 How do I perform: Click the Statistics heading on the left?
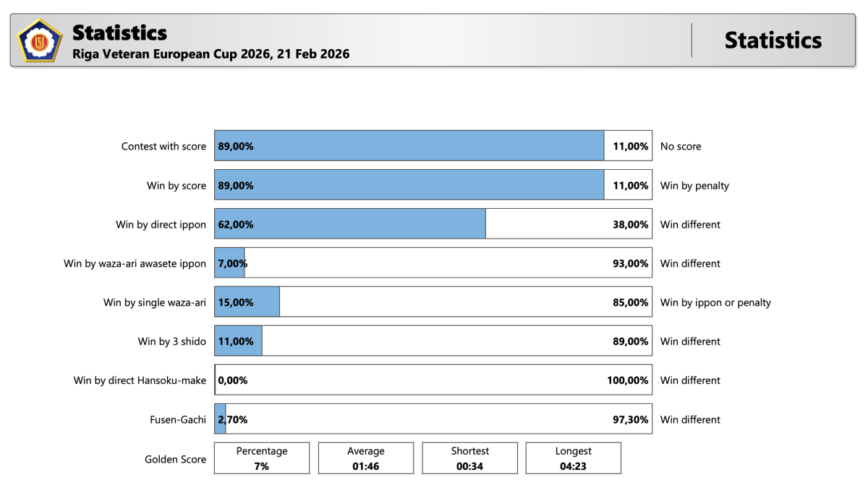click(119, 33)
